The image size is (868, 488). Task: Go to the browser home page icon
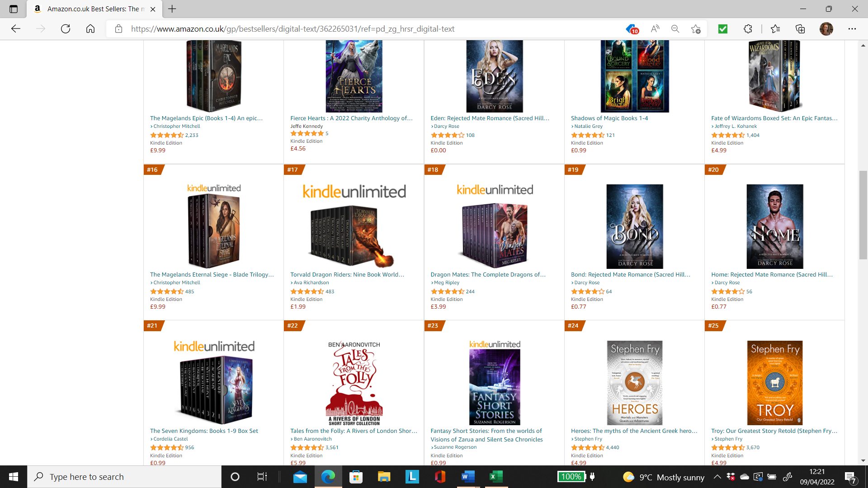(x=90, y=29)
